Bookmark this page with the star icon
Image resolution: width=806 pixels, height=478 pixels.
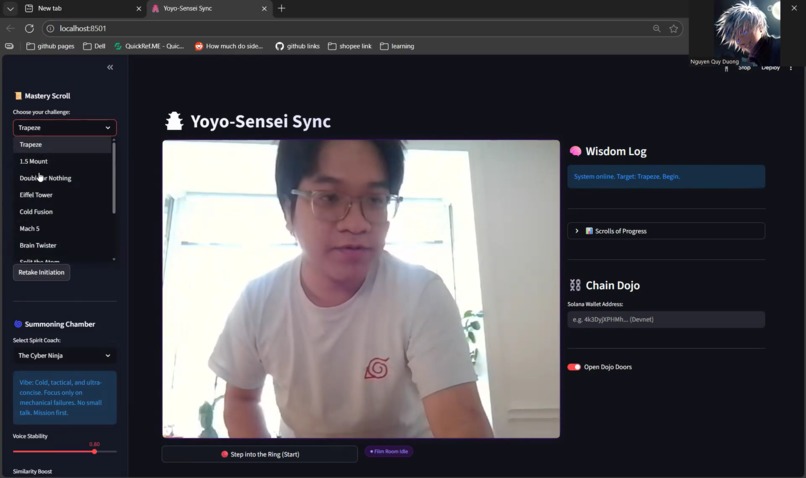tap(673, 29)
